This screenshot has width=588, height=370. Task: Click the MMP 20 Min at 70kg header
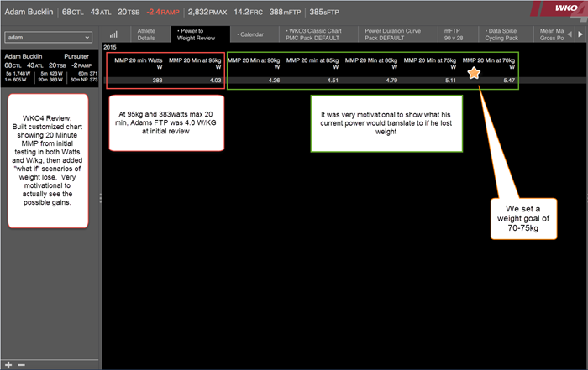pyautogui.click(x=489, y=64)
